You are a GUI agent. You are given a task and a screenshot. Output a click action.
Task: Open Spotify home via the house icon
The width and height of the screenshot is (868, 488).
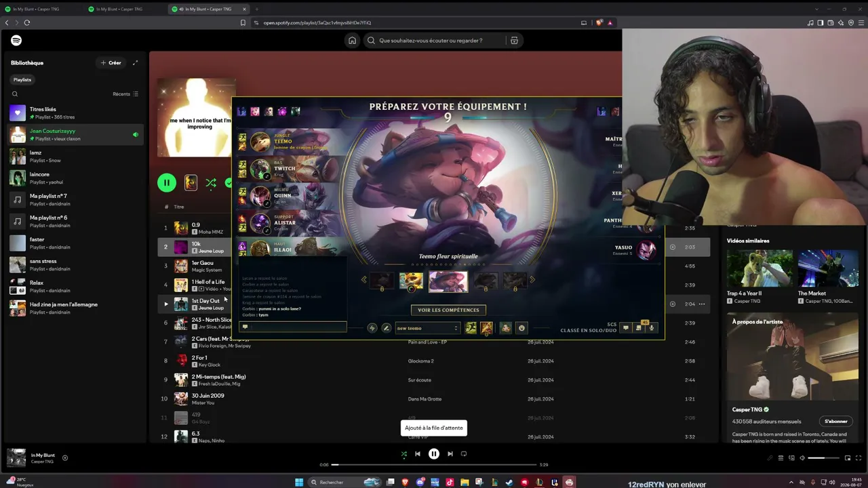pyautogui.click(x=352, y=41)
